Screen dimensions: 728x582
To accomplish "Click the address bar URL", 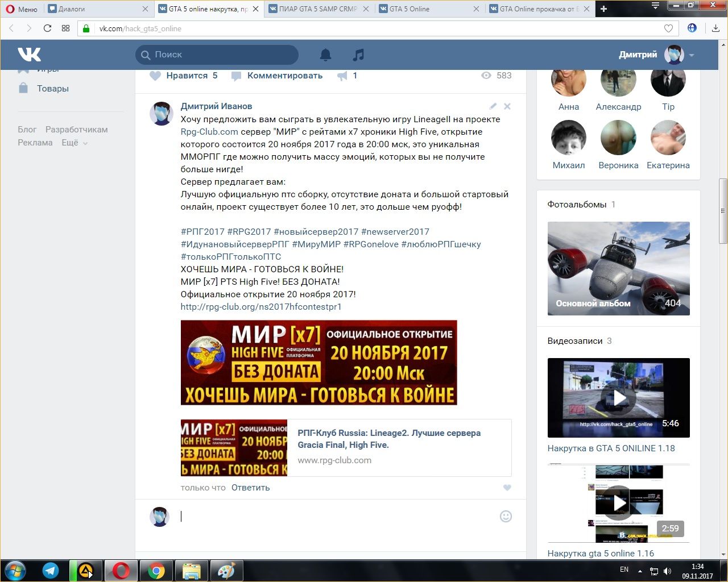I will point(140,28).
